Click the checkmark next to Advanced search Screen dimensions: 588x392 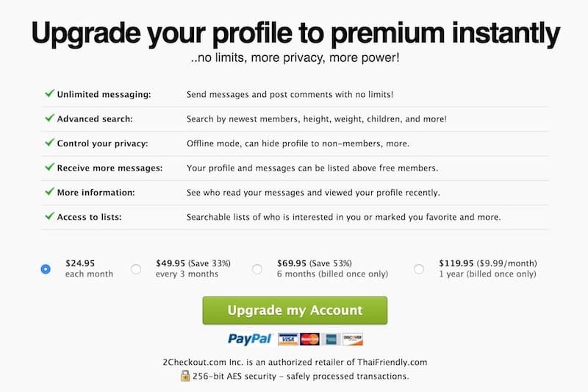[x=49, y=118]
